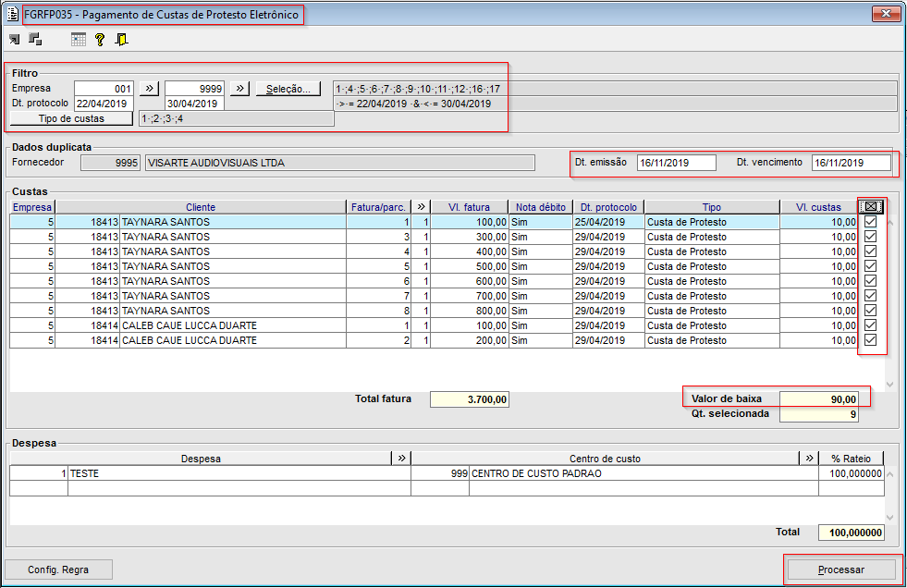Sort by Vl. fatura column header
The image size is (907, 588).
(x=469, y=207)
